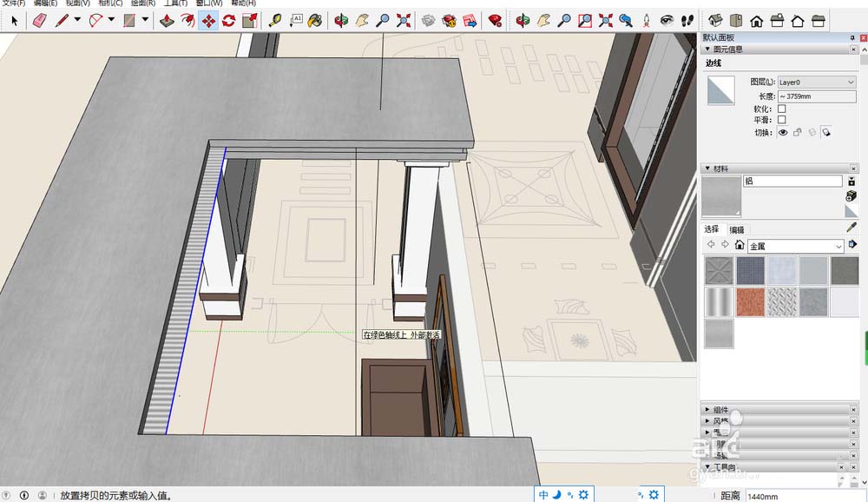The width and height of the screenshot is (868, 502).
Task: Activate the Look Around eye tool
Action: click(666, 22)
